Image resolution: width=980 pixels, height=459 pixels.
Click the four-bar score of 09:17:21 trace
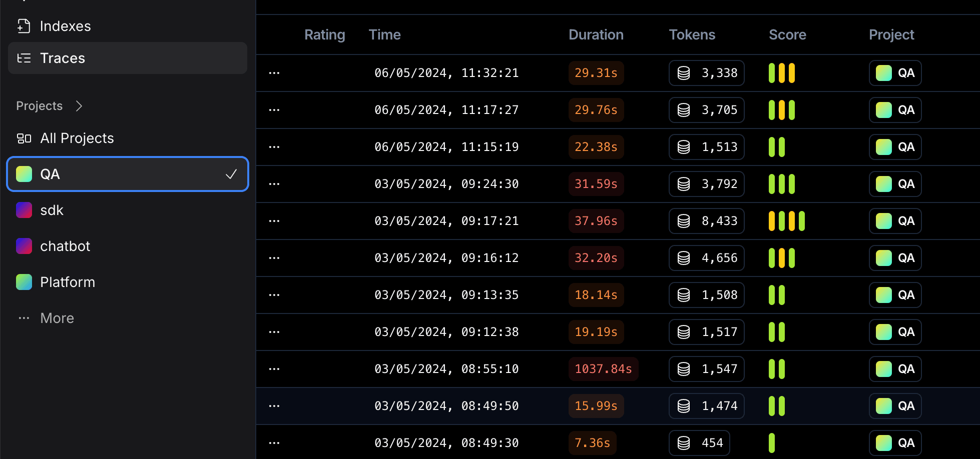click(x=786, y=221)
